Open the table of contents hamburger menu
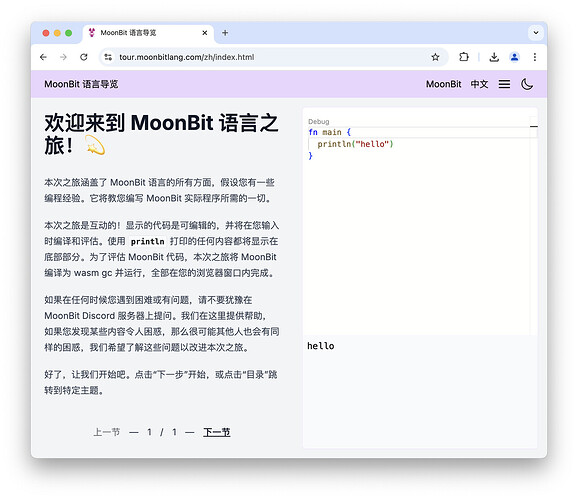Image resolution: width=579 pixels, height=500 pixels. pos(504,84)
